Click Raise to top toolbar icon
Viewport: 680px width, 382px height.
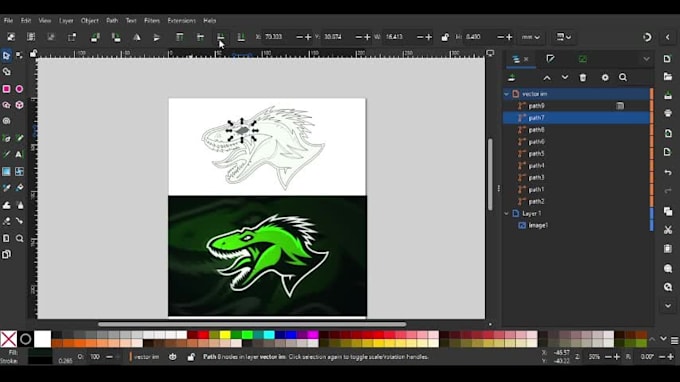pos(180,37)
